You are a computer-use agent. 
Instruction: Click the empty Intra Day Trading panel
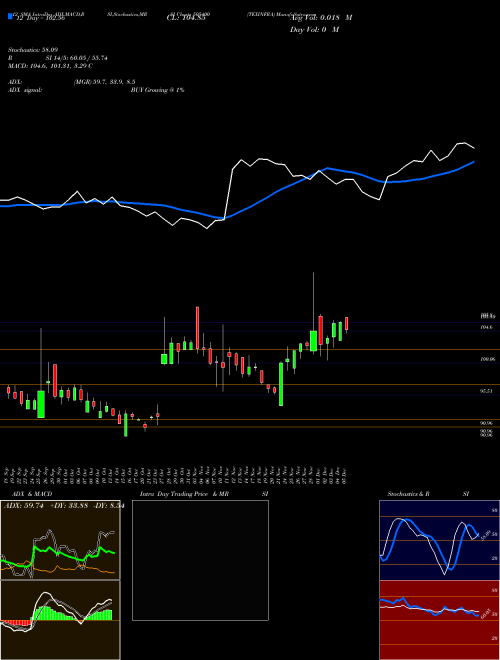[x=200, y=560]
